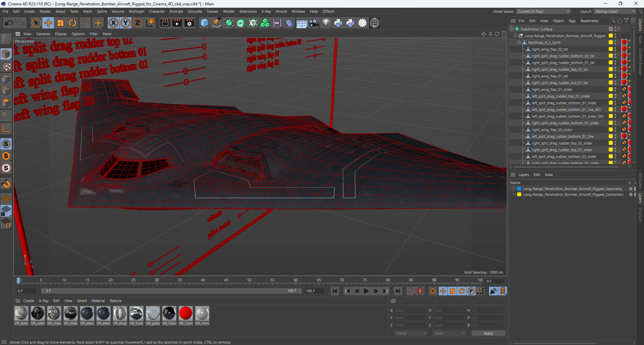This screenshot has width=644, height=345.
Task: Collapse the Northrop_B_2_Spirit node
Action: pos(519,43)
